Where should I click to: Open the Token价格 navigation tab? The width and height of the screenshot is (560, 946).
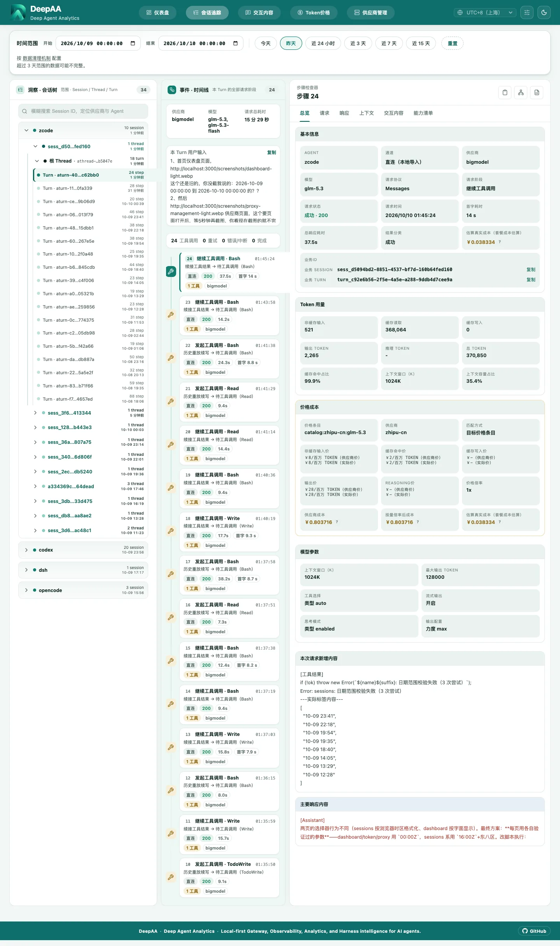pyautogui.click(x=313, y=12)
